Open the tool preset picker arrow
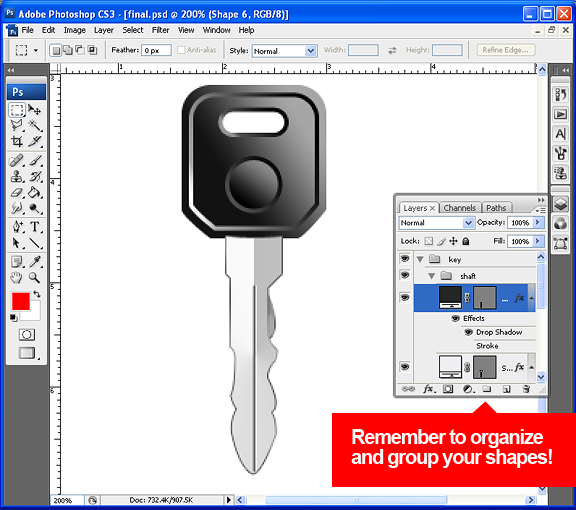 pos(36,50)
